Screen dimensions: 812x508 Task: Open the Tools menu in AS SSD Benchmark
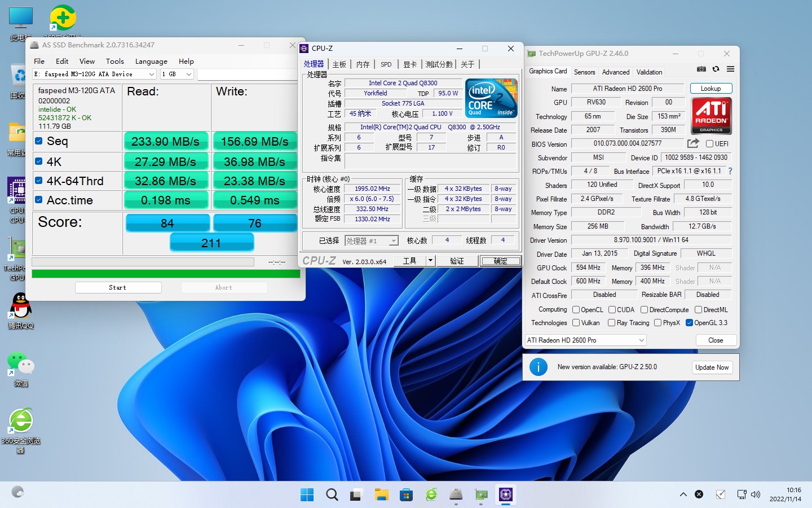(114, 61)
